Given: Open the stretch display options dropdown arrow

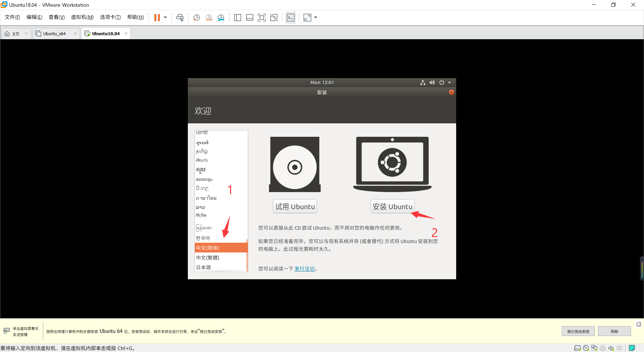Looking at the screenshot, I should [316, 17].
